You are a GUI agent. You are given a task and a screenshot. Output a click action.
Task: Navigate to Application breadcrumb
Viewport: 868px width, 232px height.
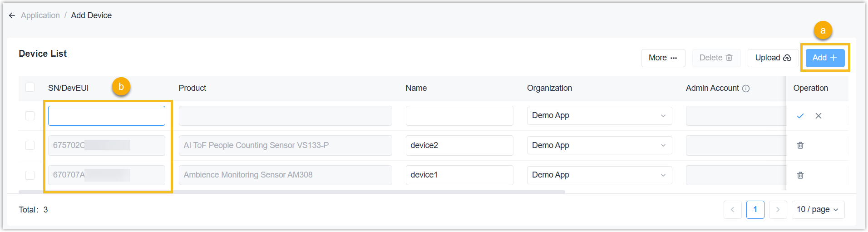(40, 15)
